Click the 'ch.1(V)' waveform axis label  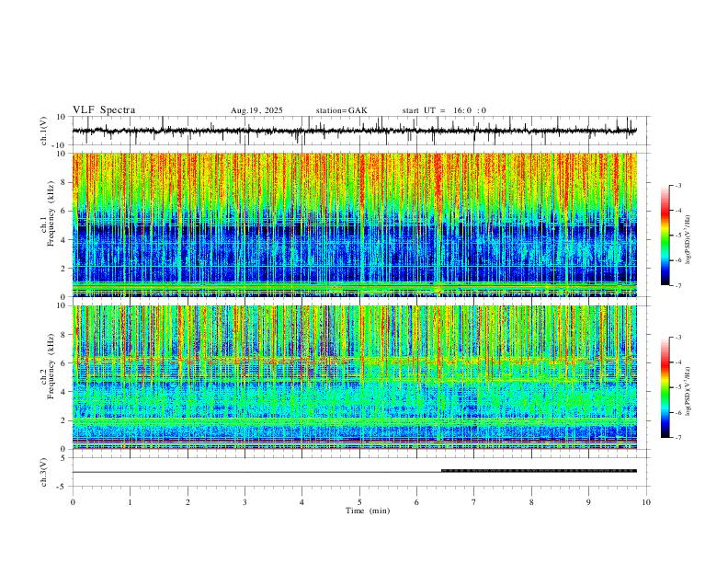(44, 131)
